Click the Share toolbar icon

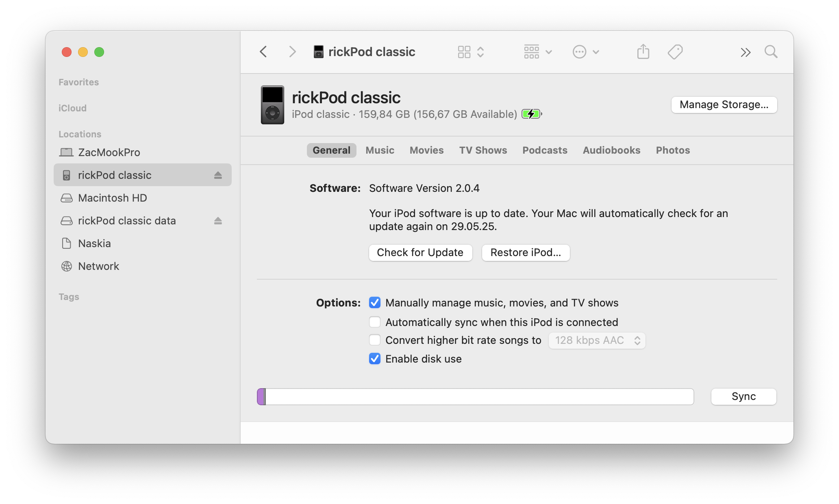coord(643,52)
